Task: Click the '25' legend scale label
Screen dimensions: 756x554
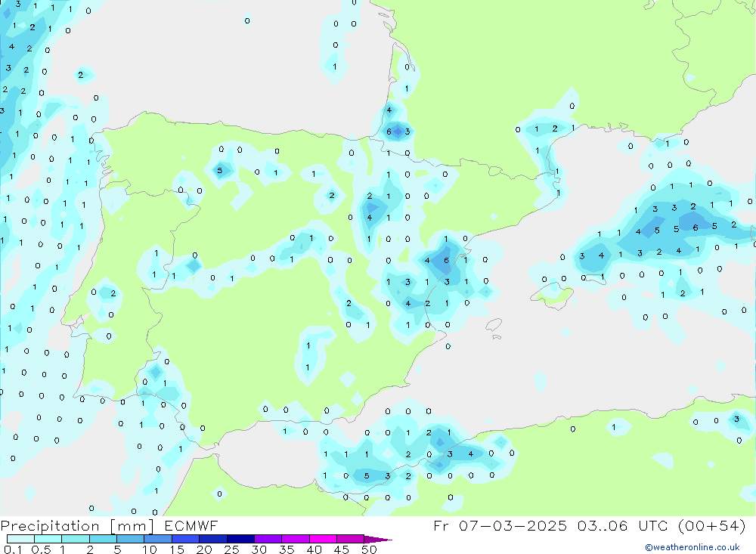Action: [x=232, y=549]
